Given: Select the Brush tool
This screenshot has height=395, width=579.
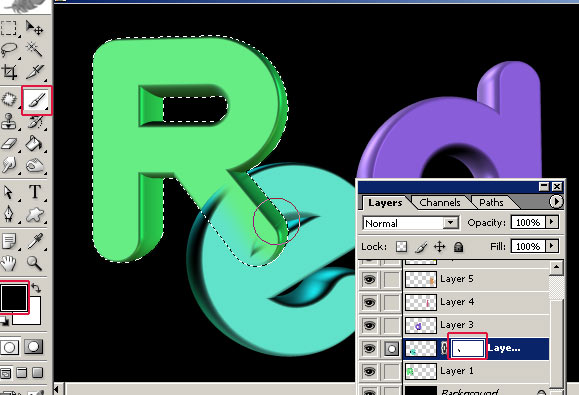Looking at the screenshot, I should [37, 100].
